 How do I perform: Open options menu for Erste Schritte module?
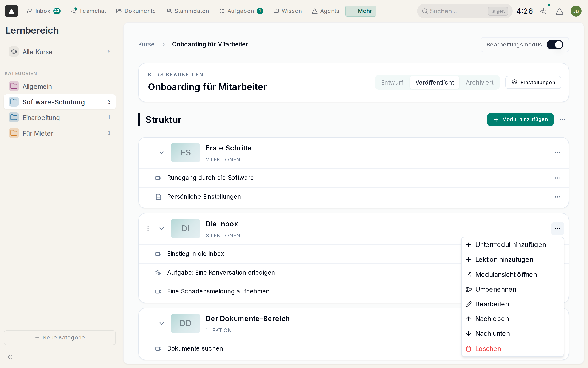click(557, 152)
